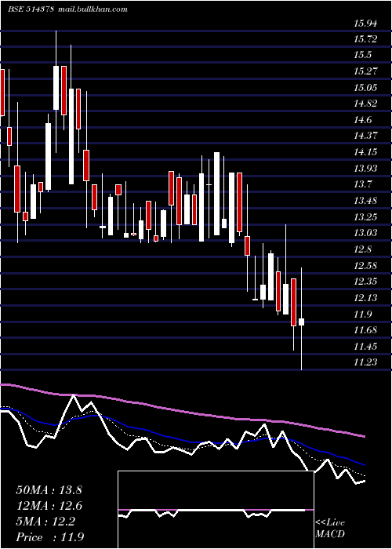Viewport: 392px width, 549px height.
Task: Select the 15.72 price axis label
Action: [365, 39]
